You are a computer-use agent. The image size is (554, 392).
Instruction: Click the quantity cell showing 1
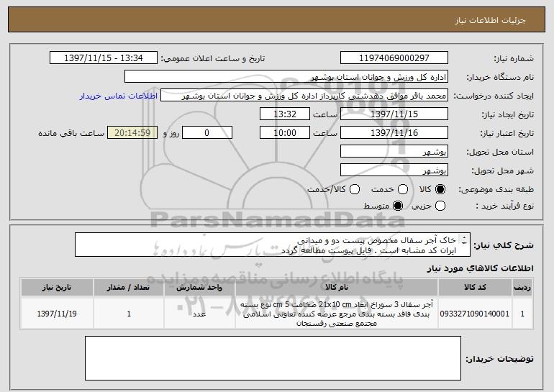click(x=129, y=314)
